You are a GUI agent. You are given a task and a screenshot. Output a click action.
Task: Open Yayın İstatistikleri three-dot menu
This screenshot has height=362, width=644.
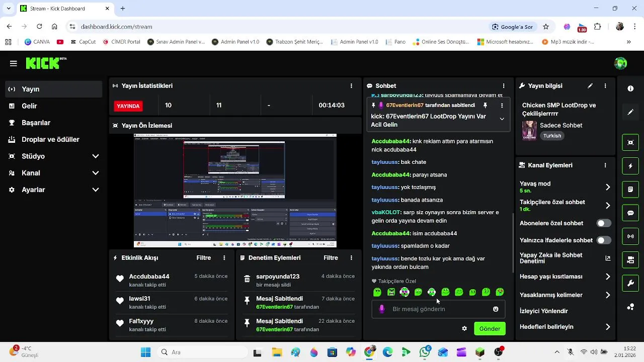[351, 86]
